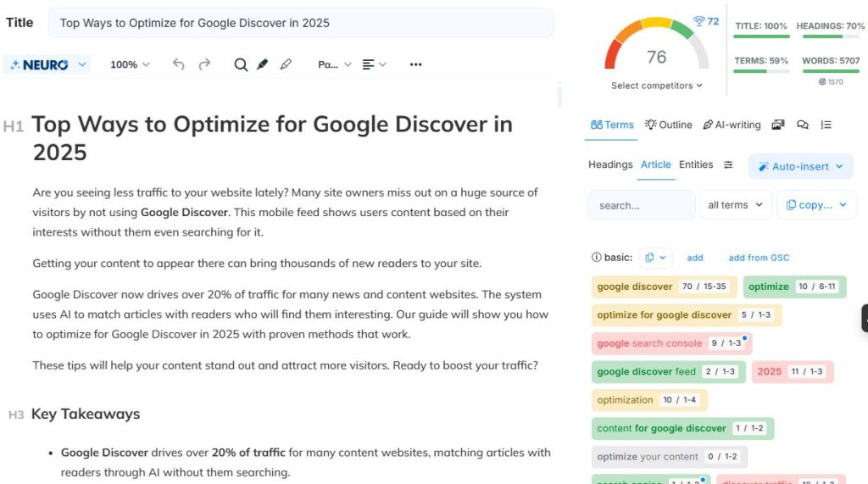The width and height of the screenshot is (868, 484).
Task: Click the info icon beside basic
Action: [x=596, y=257]
